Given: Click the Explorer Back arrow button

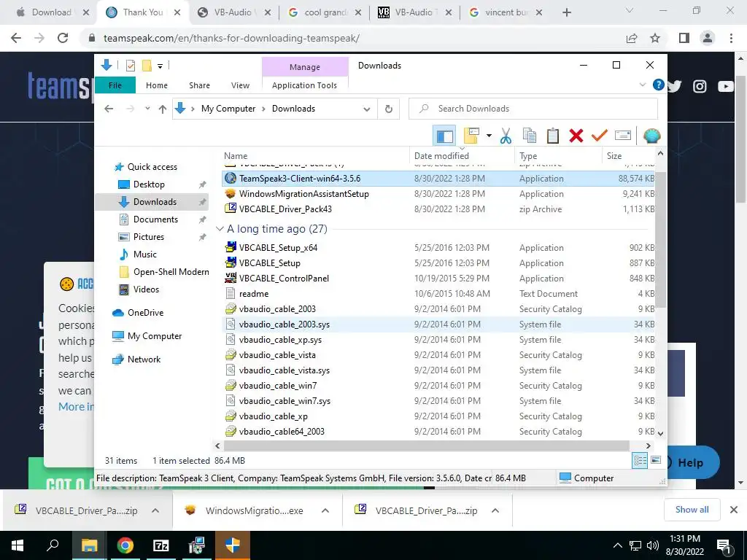Looking at the screenshot, I should [x=109, y=109].
